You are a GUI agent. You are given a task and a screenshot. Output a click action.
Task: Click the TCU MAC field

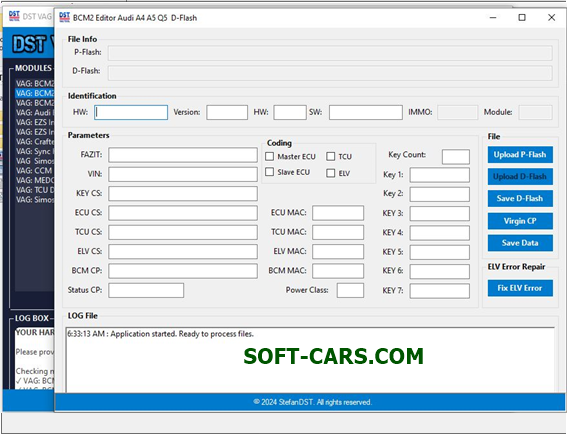pos(338,232)
